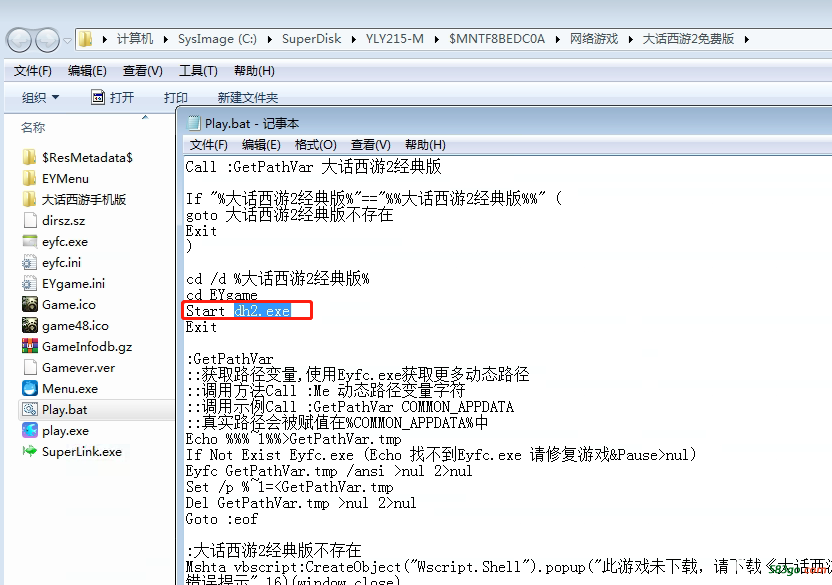Open Explorer's 工具(T) menu
Screen dimensions: 832x585
[198, 71]
